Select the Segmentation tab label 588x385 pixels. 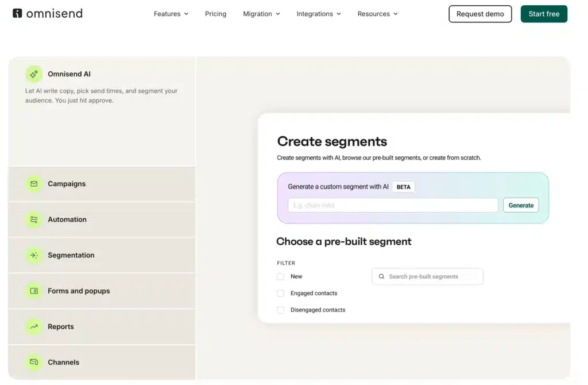[71, 255]
